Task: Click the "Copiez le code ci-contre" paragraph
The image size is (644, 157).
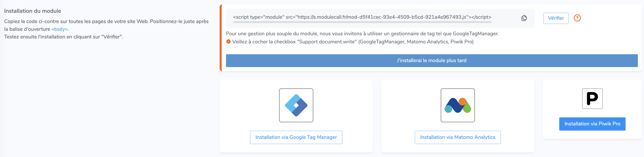Action: (106, 21)
